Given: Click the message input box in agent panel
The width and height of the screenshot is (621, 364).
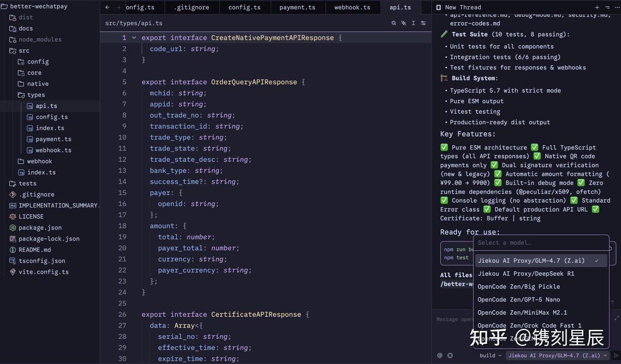Looking at the screenshot, I should [x=454, y=319].
